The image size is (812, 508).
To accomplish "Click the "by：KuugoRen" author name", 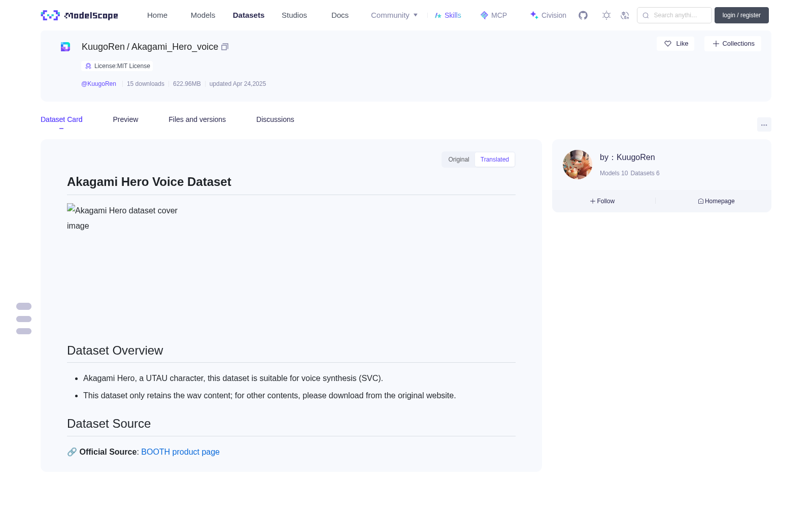I will click(627, 157).
